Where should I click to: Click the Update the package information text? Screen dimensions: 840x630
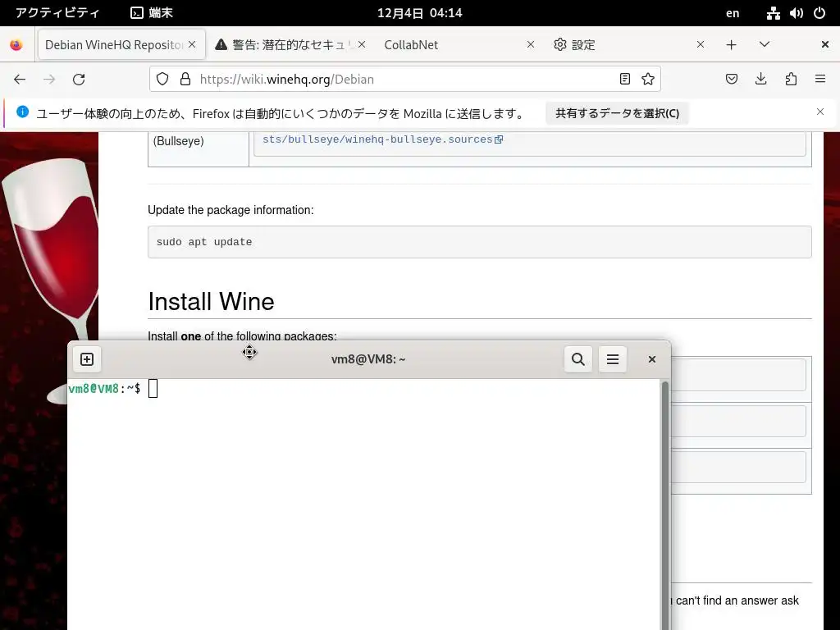tap(231, 210)
